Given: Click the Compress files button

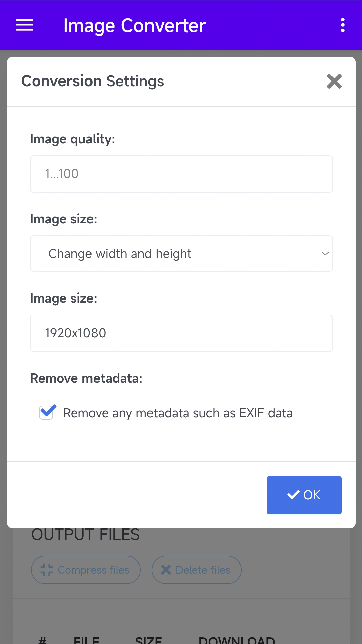Looking at the screenshot, I should click(x=86, y=570).
